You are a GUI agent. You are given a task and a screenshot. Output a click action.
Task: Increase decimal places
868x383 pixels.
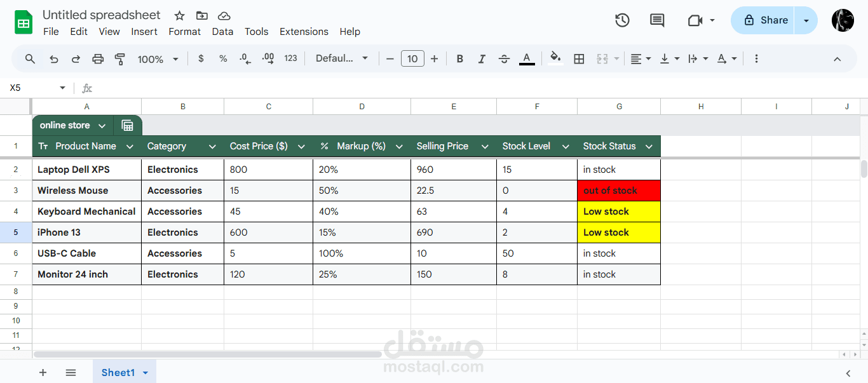click(x=268, y=58)
